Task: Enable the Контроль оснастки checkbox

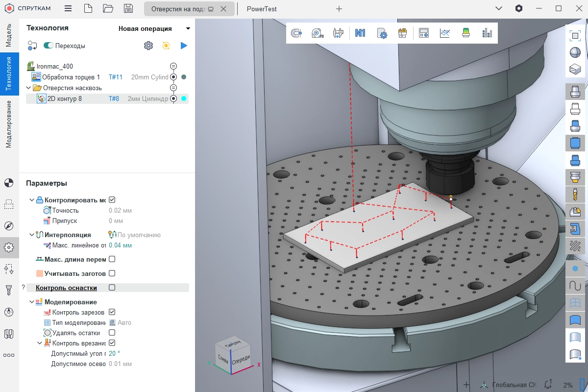Action: click(x=112, y=288)
